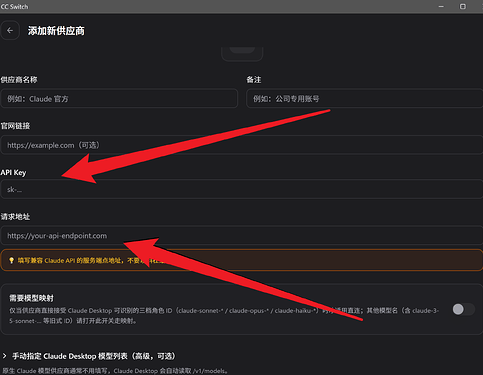
Task: Click the yellow Claude API hint text
Action: (x=91, y=260)
